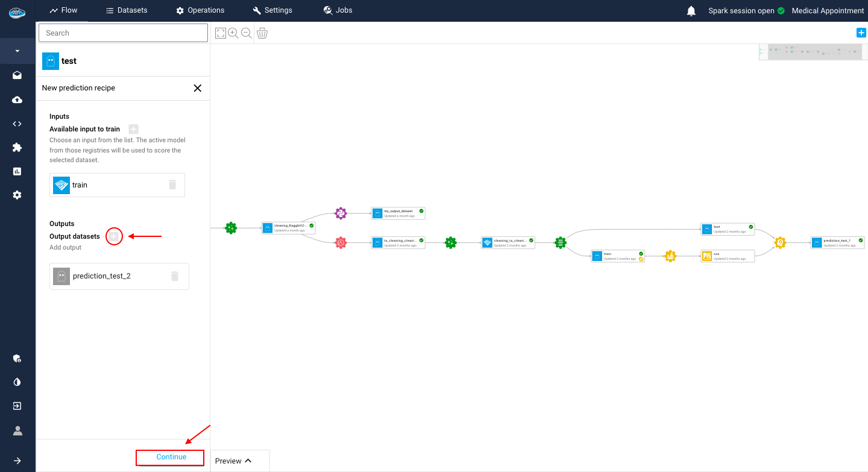Open the Jobs tab
The height and width of the screenshot is (472, 868).
(x=338, y=10)
